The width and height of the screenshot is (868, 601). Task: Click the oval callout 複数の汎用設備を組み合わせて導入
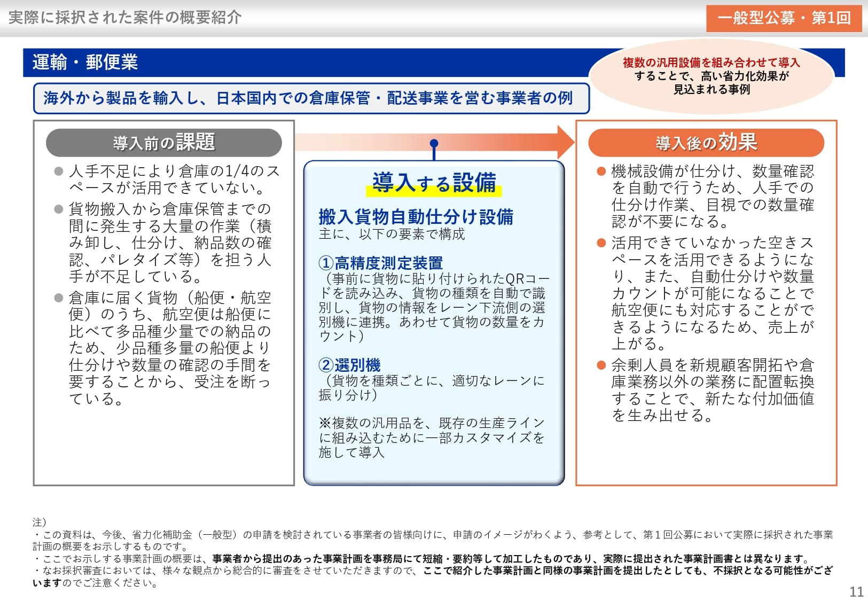point(711,76)
